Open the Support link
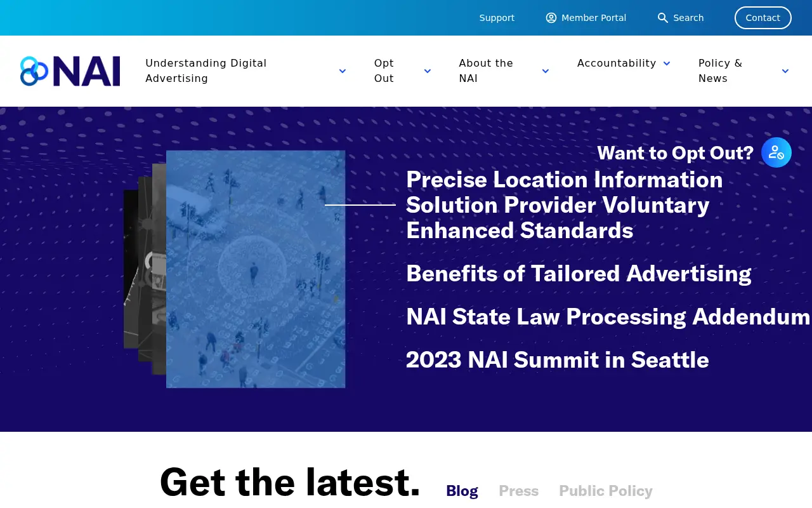Image resolution: width=812 pixels, height=508 pixels. [497, 18]
